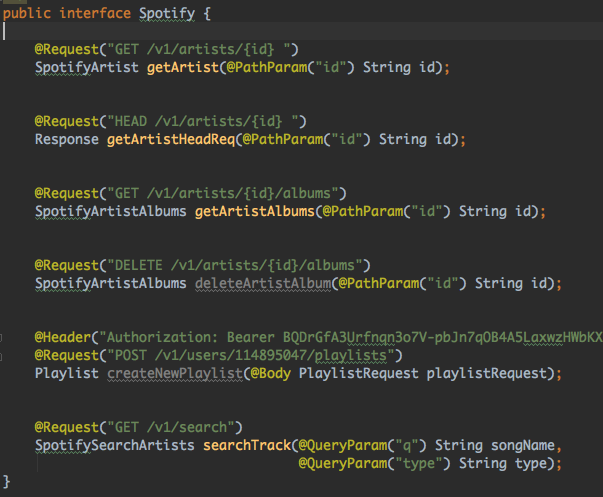Viewport: 603px width, 497px height.
Task: Click the "GET /v1/search" request string
Action: coord(171,427)
